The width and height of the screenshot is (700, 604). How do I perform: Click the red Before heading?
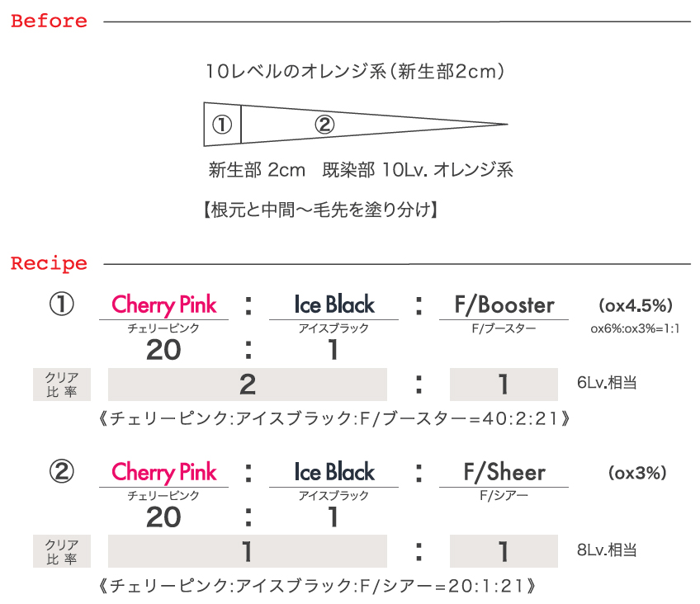pyautogui.click(x=49, y=21)
